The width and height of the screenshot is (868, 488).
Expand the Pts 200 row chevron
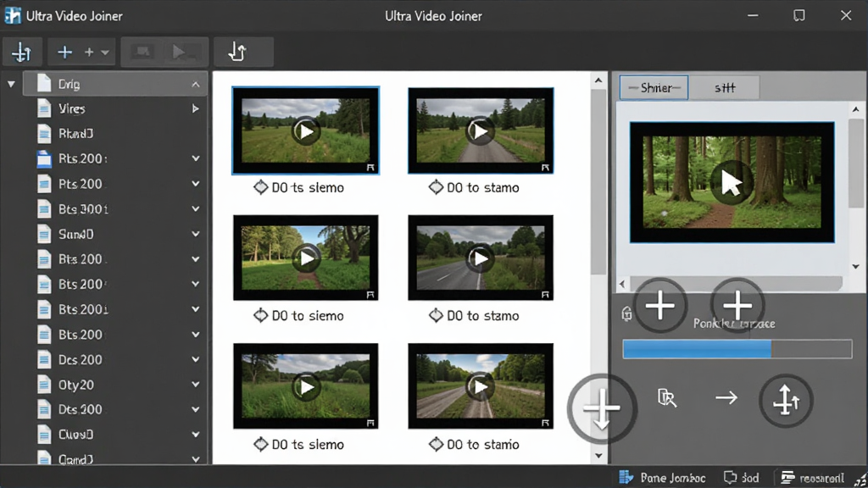tap(196, 184)
